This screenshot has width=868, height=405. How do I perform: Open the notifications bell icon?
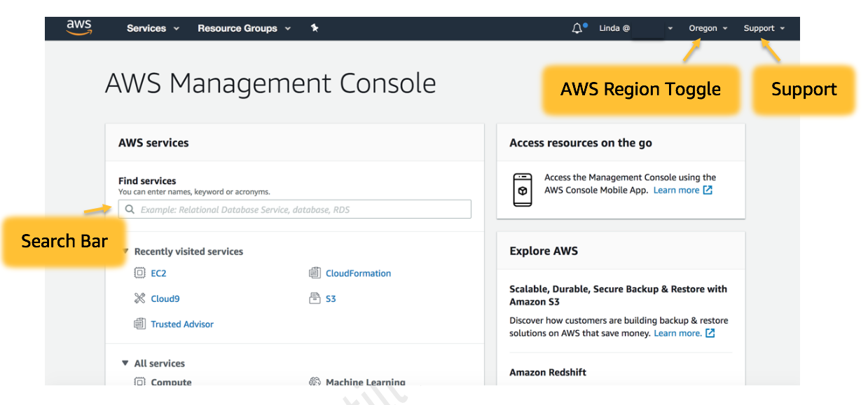[x=576, y=27]
